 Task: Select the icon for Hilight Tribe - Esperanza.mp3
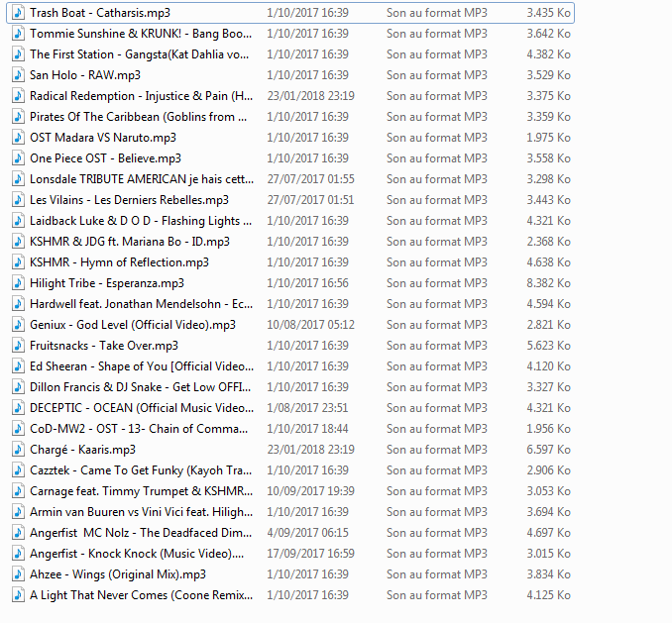(18, 283)
